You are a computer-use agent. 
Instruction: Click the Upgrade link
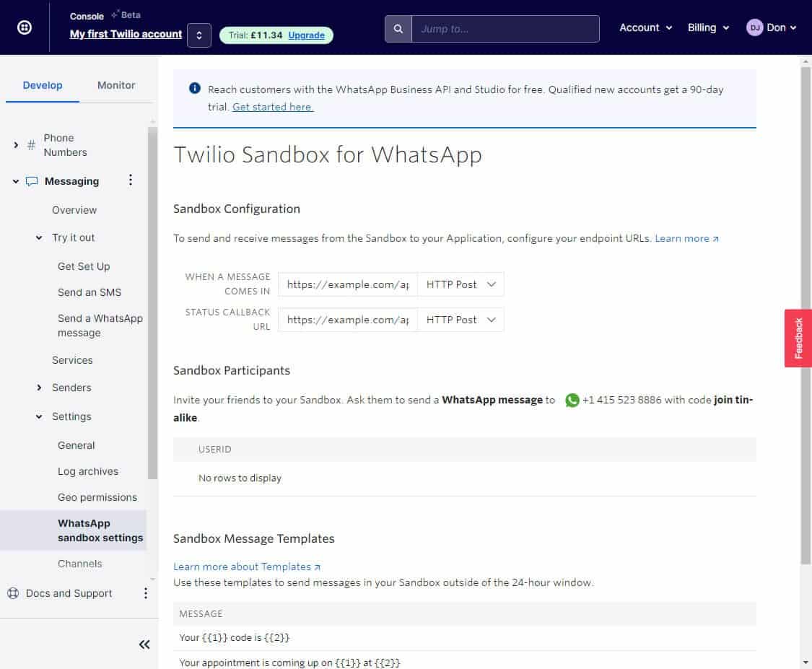pyautogui.click(x=306, y=35)
